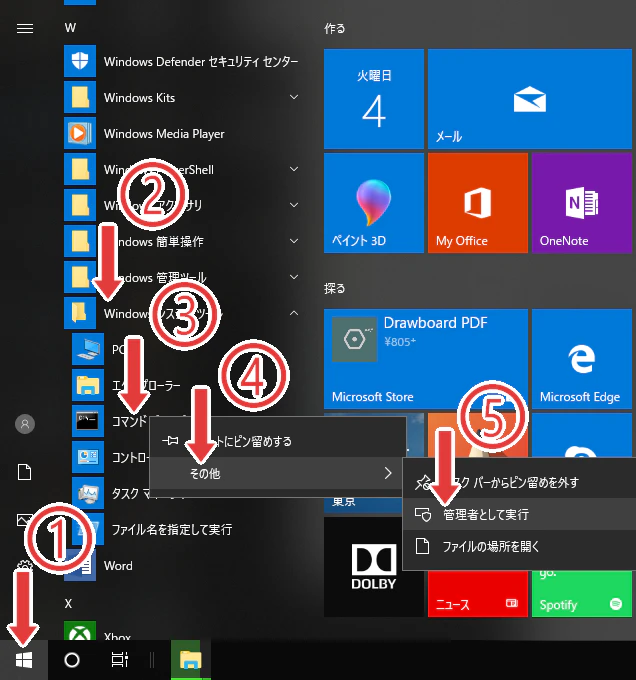
Task: Open the ニュース news tile
Action: coord(478,594)
